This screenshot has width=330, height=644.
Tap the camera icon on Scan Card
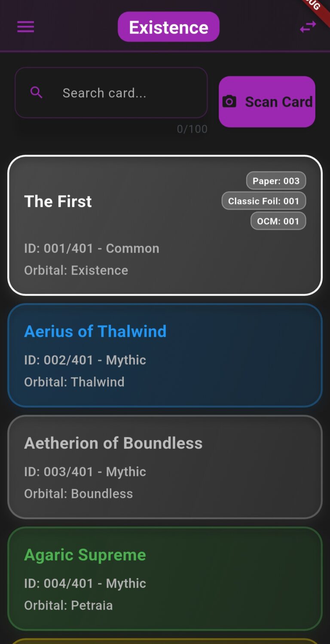tap(229, 102)
